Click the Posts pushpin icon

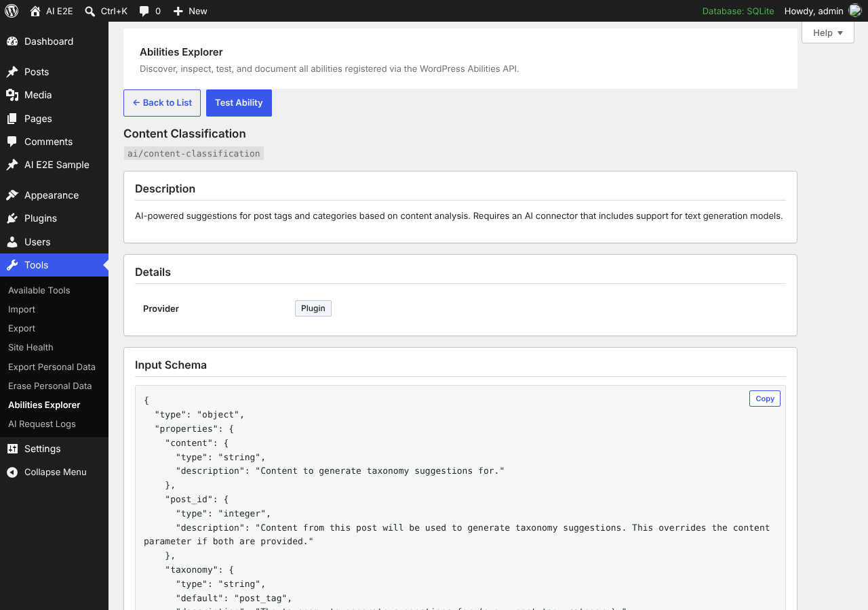coord(12,72)
